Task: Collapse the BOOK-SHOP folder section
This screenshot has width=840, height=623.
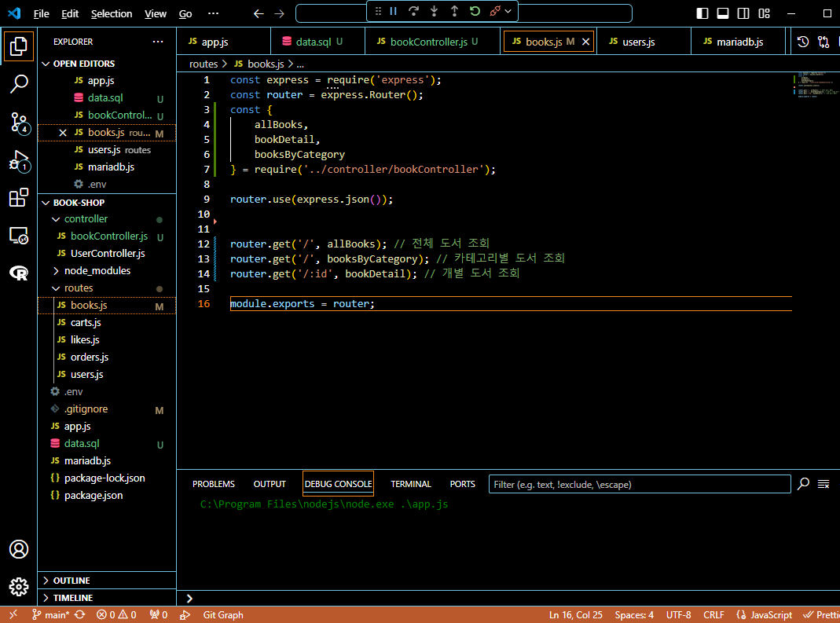Action: 107,203
